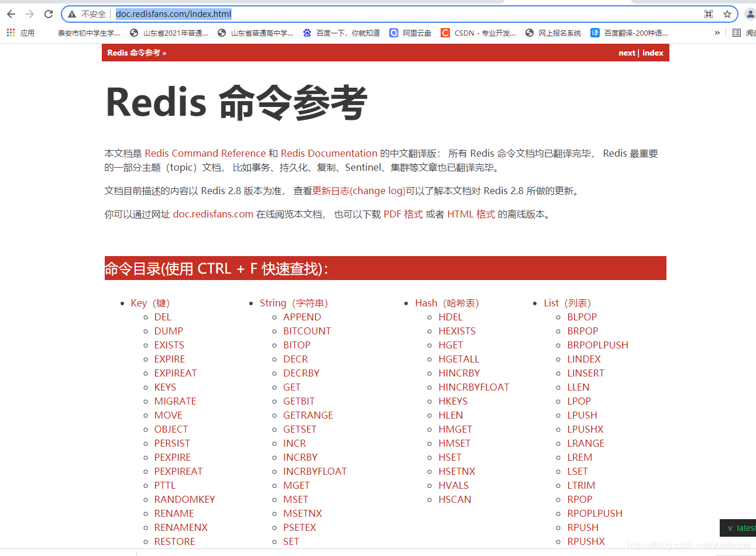Reload the current page
This screenshot has width=756, height=556.
49,14
